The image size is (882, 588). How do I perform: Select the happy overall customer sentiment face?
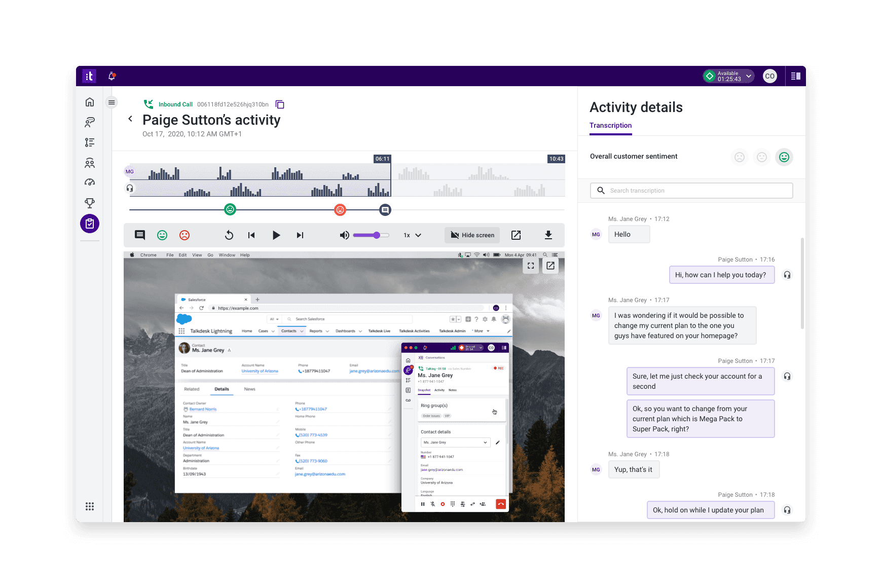click(x=784, y=157)
